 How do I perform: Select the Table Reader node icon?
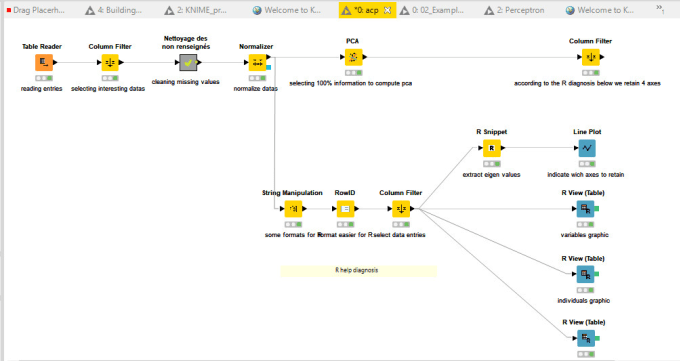(44, 62)
